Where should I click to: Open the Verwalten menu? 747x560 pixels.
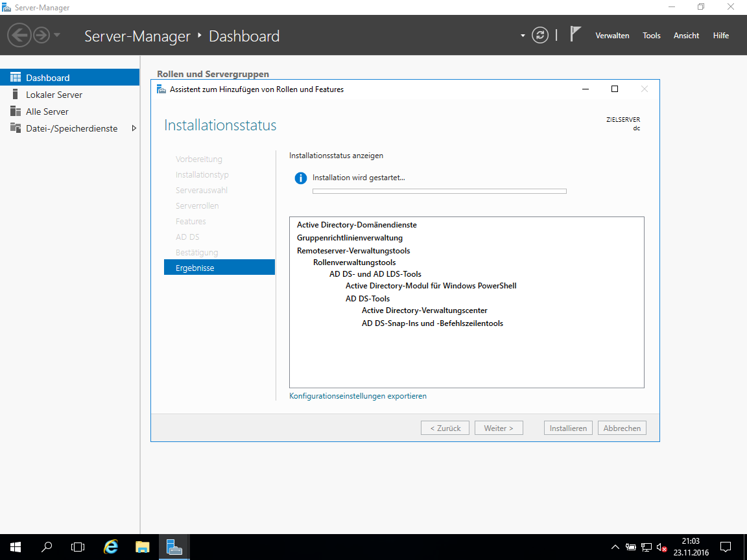tap(612, 35)
